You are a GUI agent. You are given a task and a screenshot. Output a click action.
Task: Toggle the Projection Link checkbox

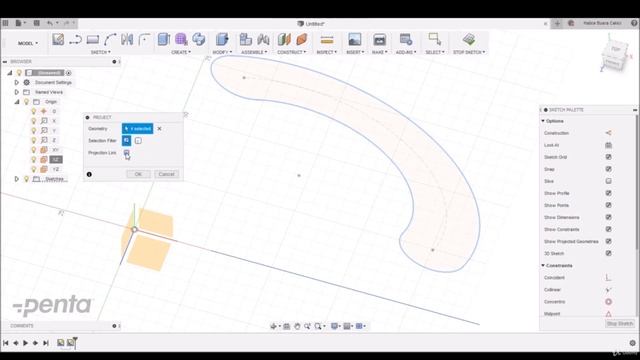tap(127, 153)
